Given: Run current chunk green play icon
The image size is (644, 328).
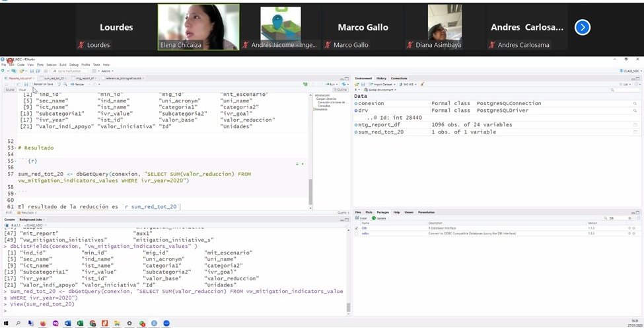Looking at the screenshot, I should coord(303,164).
